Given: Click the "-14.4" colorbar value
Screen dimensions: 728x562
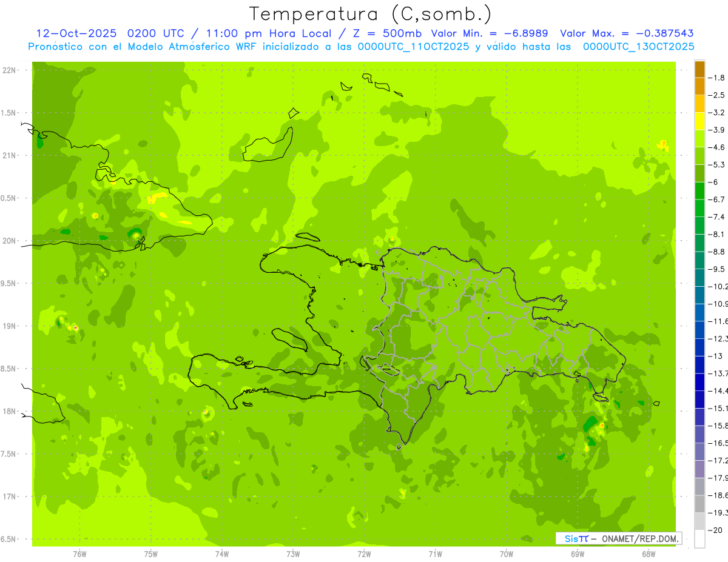Looking at the screenshot, I should 718,391.
